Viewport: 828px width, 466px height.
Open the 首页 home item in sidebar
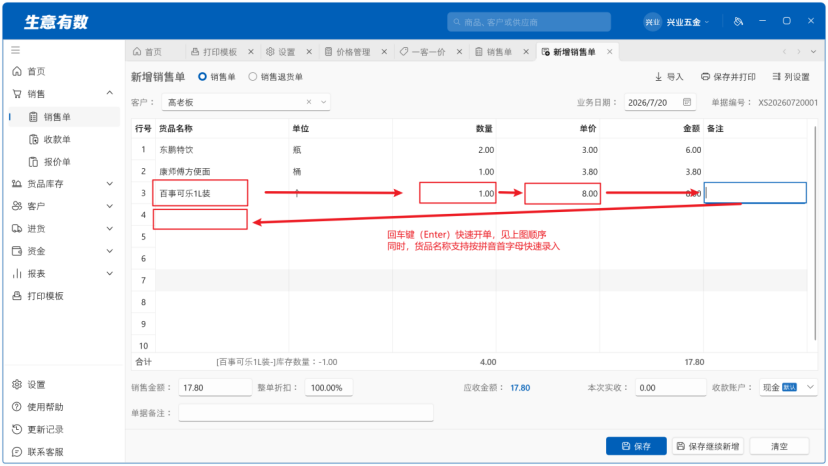point(36,71)
